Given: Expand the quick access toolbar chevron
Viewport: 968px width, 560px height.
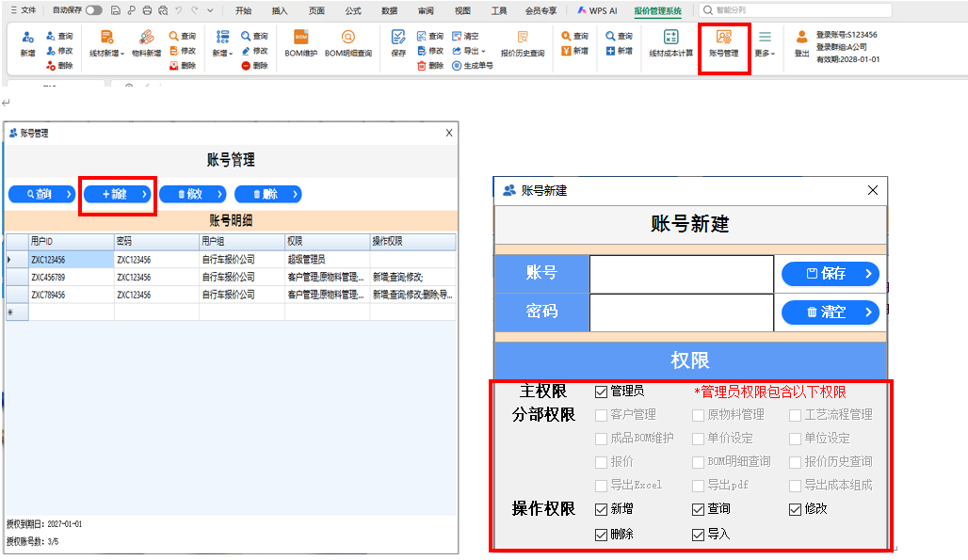Looking at the screenshot, I should coord(211,9).
